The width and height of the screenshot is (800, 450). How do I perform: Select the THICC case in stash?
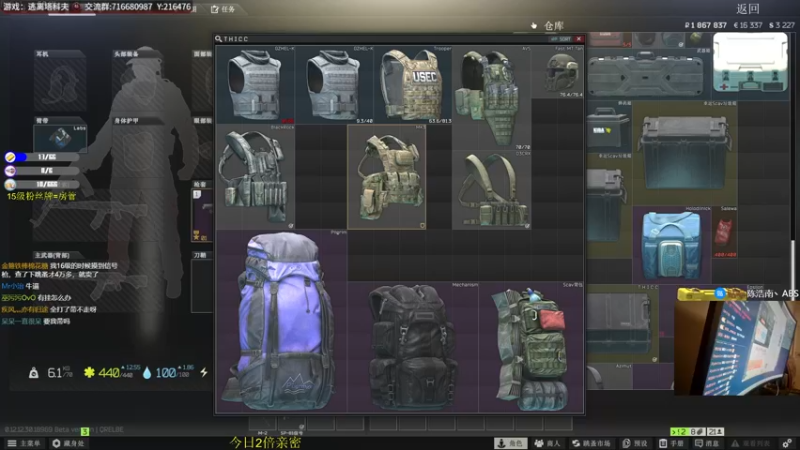click(622, 324)
